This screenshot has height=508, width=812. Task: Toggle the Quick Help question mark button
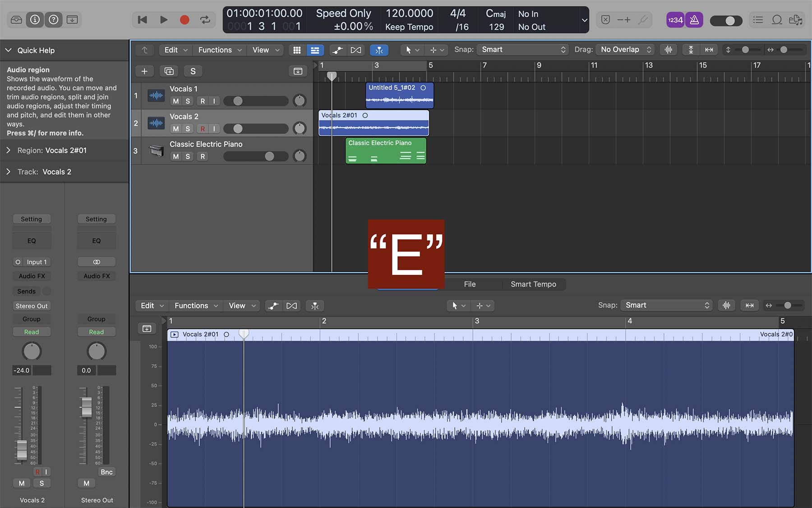[x=53, y=20]
